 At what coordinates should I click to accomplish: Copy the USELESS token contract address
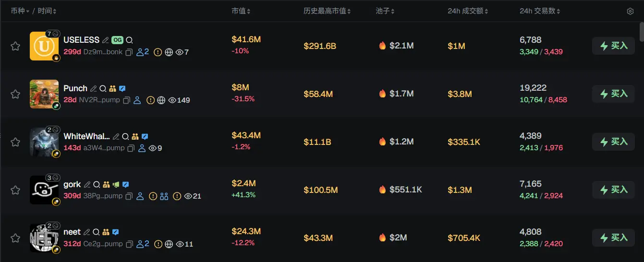[129, 52]
